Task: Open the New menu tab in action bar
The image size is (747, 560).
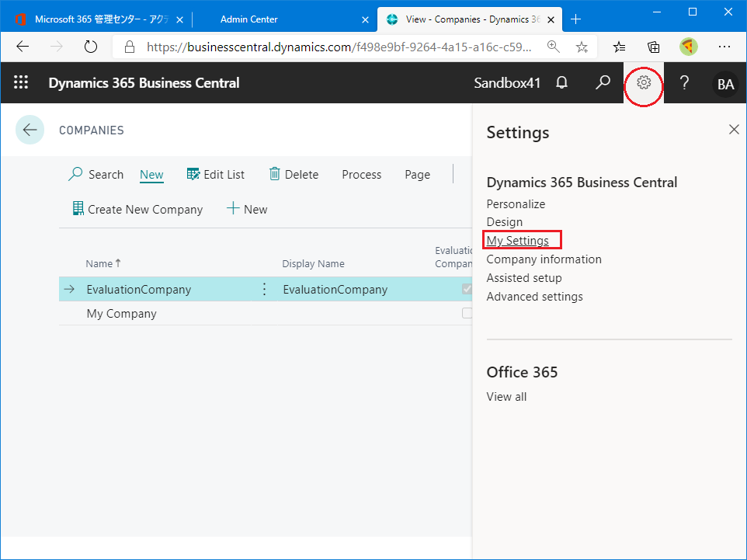Action: click(x=151, y=175)
